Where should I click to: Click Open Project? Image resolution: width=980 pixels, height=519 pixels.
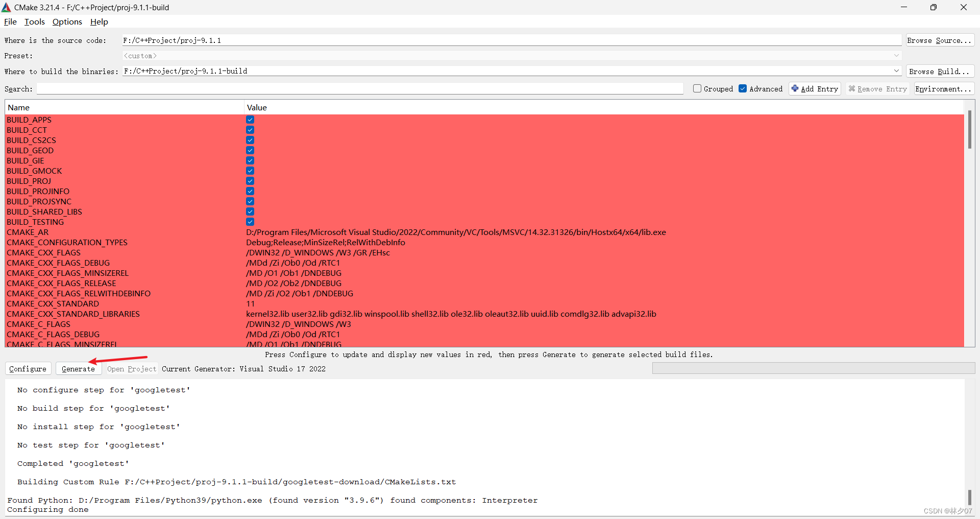131,369
